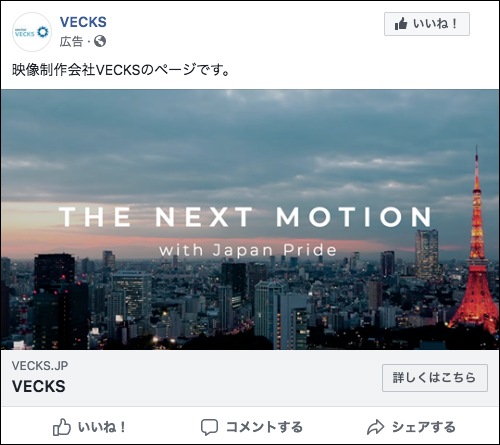Click the globe public audience icon
The height and width of the screenshot is (445, 500).
point(100,41)
